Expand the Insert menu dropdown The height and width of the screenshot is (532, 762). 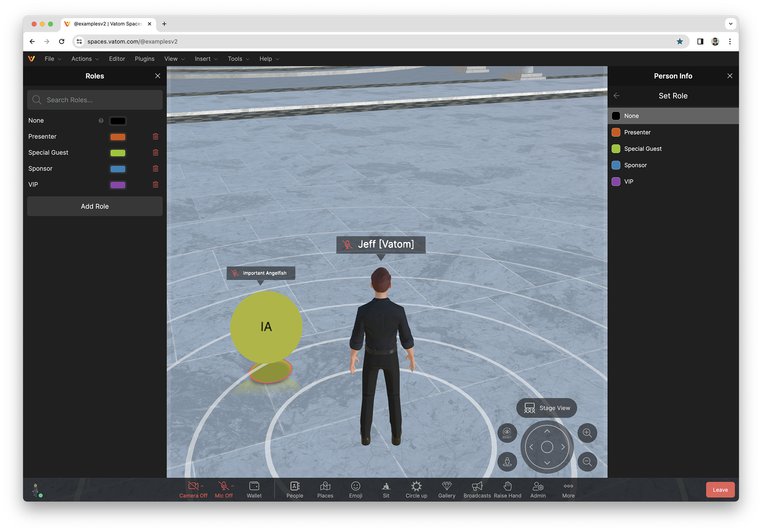click(206, 59)
